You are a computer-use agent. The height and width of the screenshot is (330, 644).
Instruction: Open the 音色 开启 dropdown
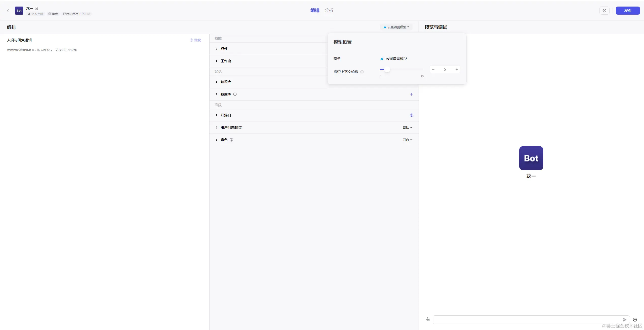[x=407, y=140]
